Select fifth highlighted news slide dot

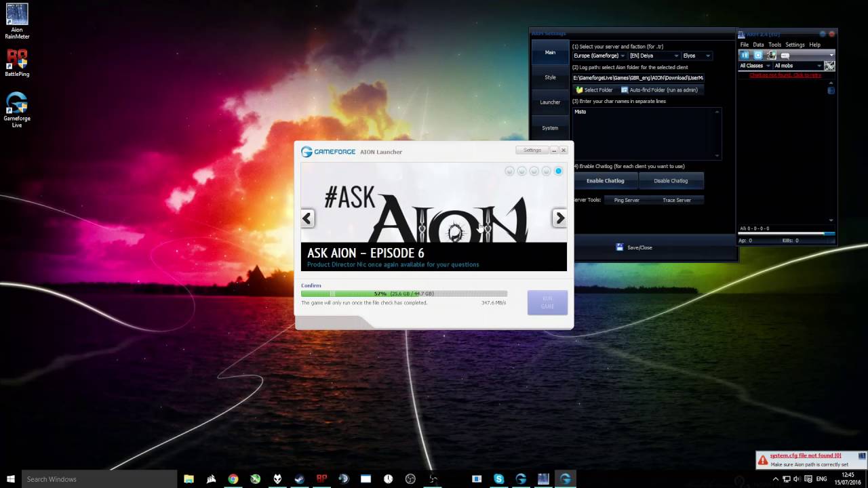tap(558, 171)
